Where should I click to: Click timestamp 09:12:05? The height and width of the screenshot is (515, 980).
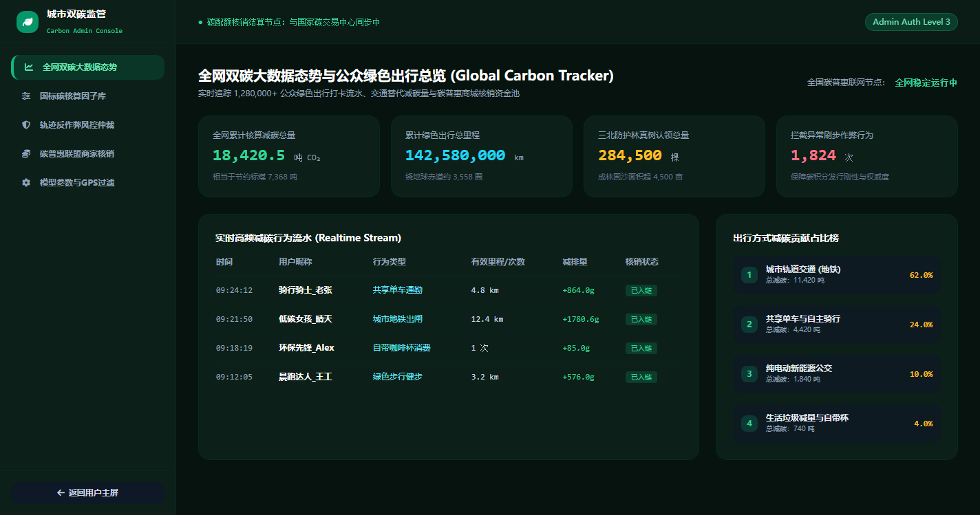pyautogui.click(x=234, y=377)
